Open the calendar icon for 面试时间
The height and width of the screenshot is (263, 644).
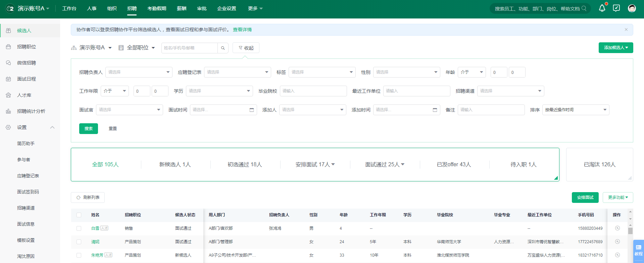point(252,110)
